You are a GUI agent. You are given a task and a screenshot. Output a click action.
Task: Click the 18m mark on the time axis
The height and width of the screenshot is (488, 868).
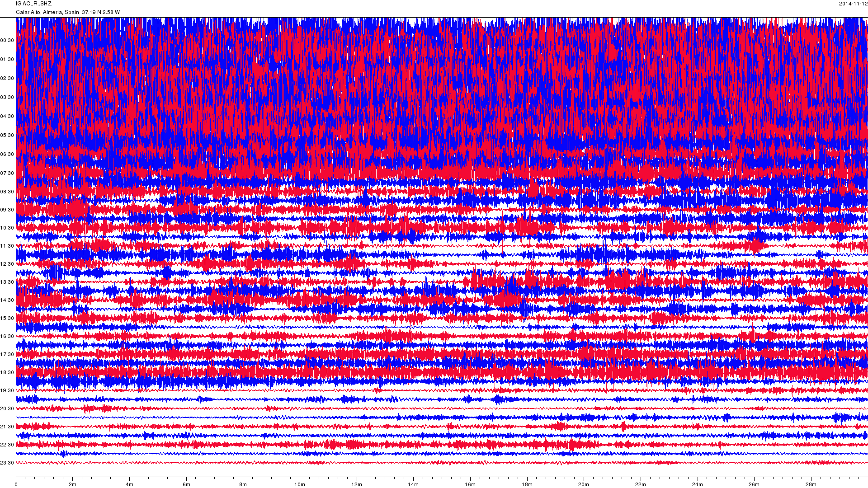(527, 485)
